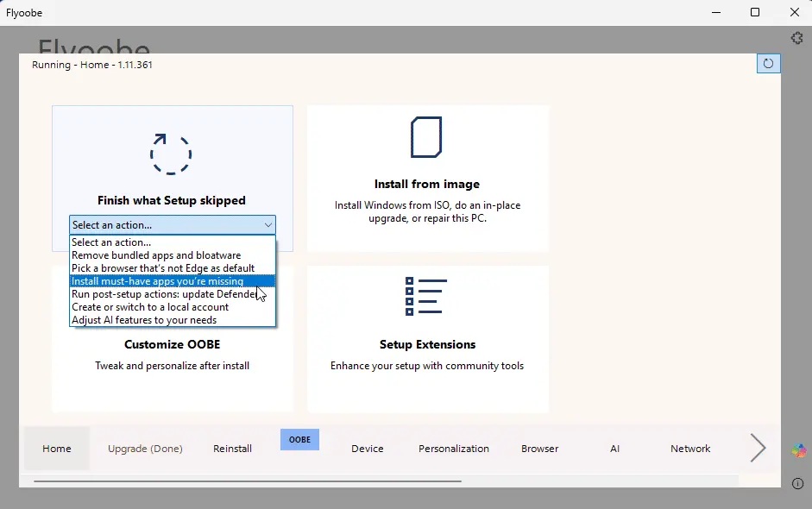Open the info circle icon

coord(797,484)
